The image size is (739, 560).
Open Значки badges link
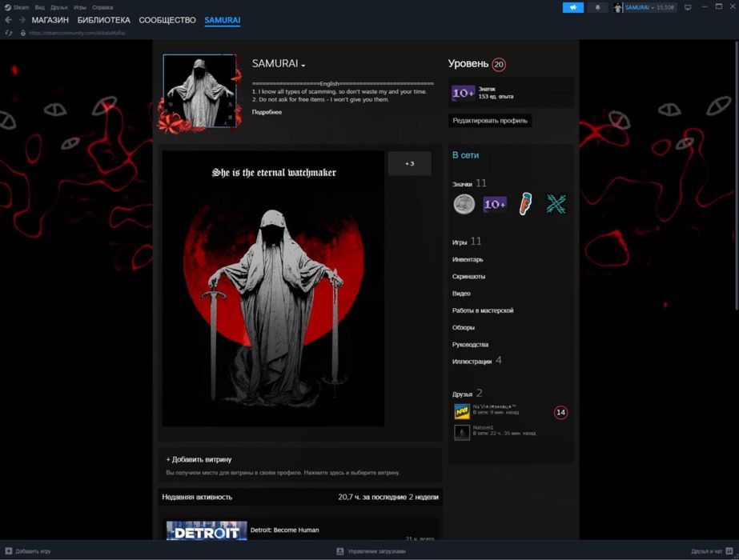pos(462,184)
